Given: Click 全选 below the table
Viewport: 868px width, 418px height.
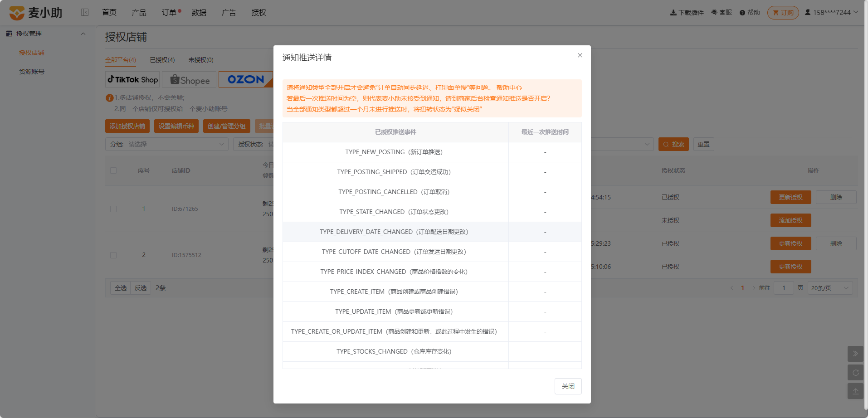Looking at the screenshot, I should click(x=121, y=288).
